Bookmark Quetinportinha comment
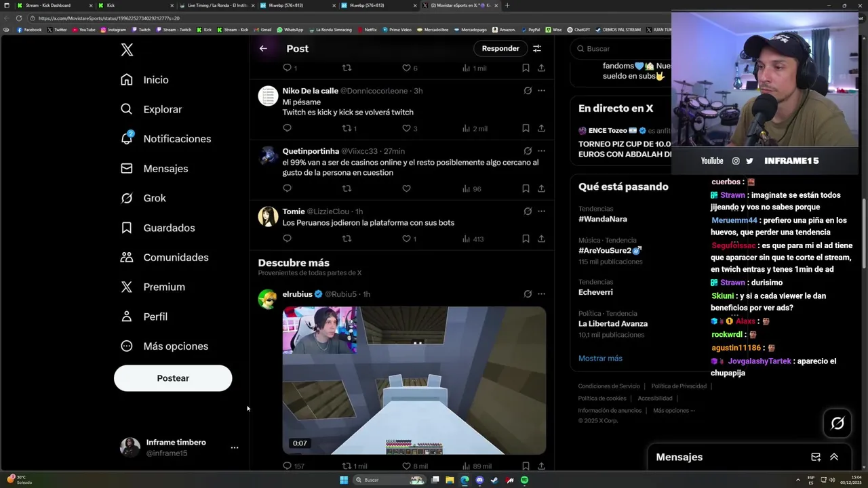Screen dimensions: 868x488 [x=526, y=188]
